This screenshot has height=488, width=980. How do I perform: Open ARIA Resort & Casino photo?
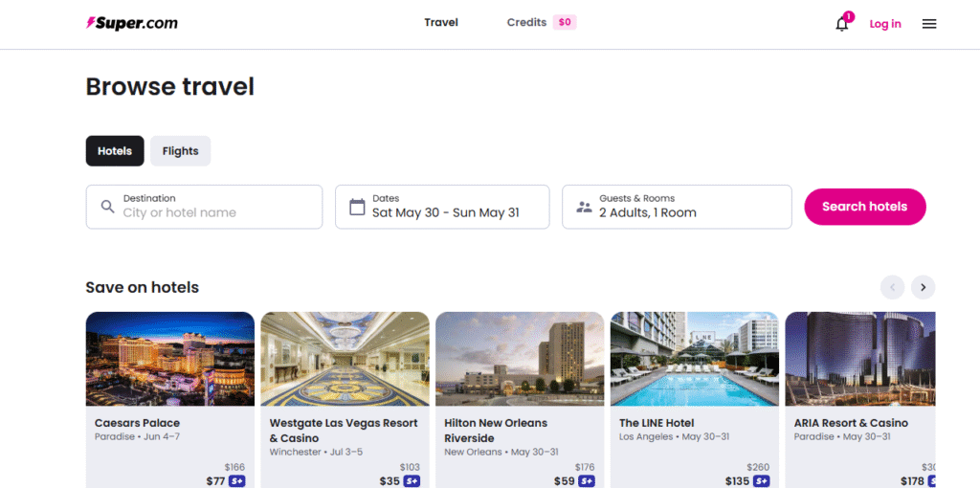click(860, 359)
